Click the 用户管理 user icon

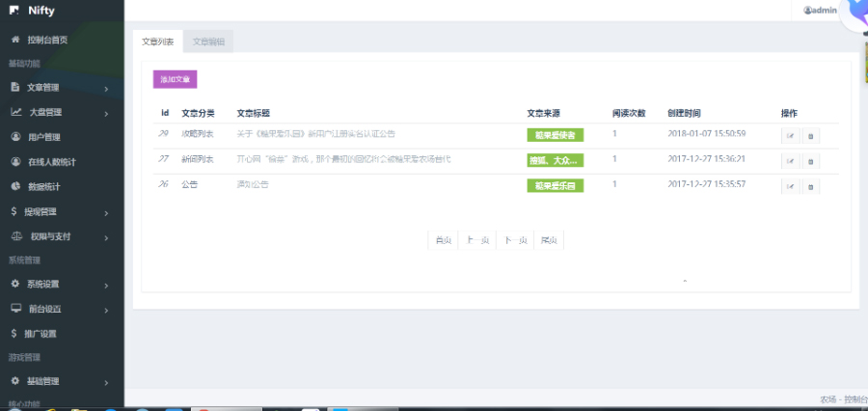(x=15, y=137)
